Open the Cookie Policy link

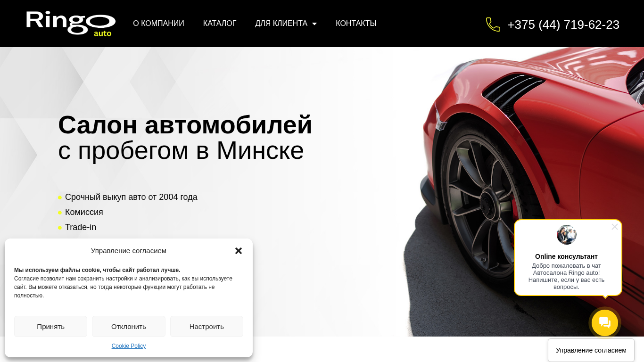pos(129,346)
